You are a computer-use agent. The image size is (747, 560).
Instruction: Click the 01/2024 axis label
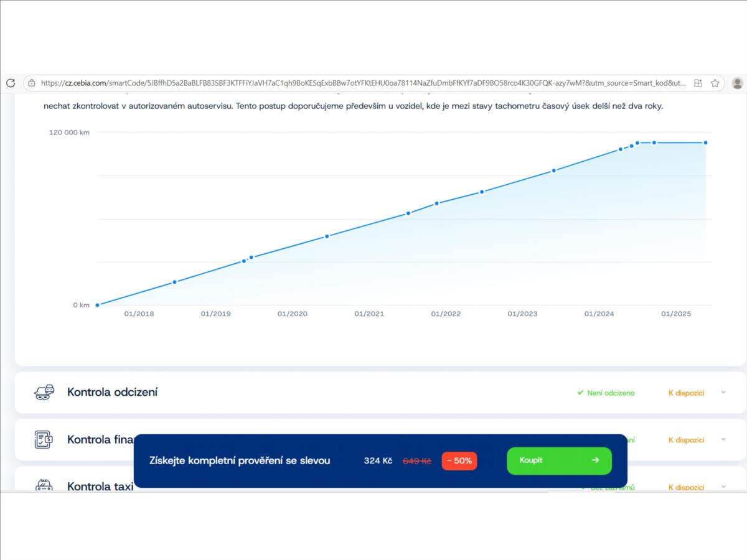[x=599, y=314]
